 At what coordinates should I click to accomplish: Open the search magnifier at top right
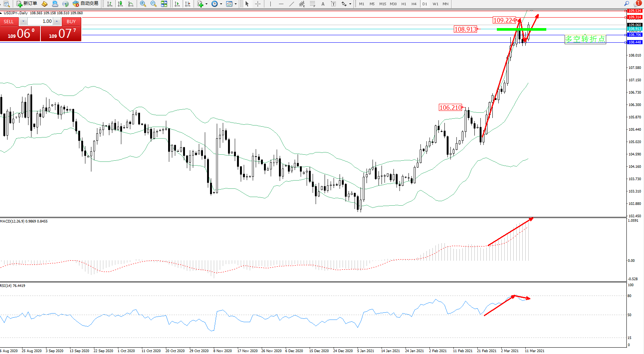626,4
